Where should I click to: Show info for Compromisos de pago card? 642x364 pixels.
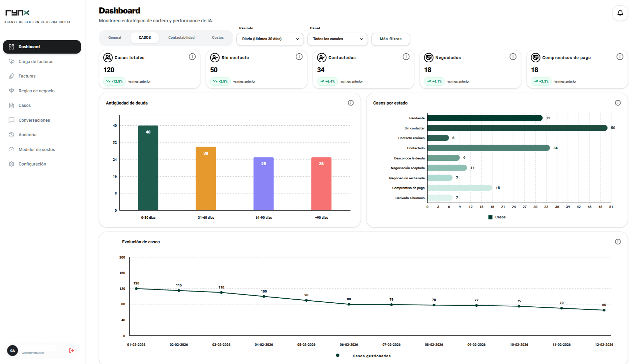(x=620, y=57)
